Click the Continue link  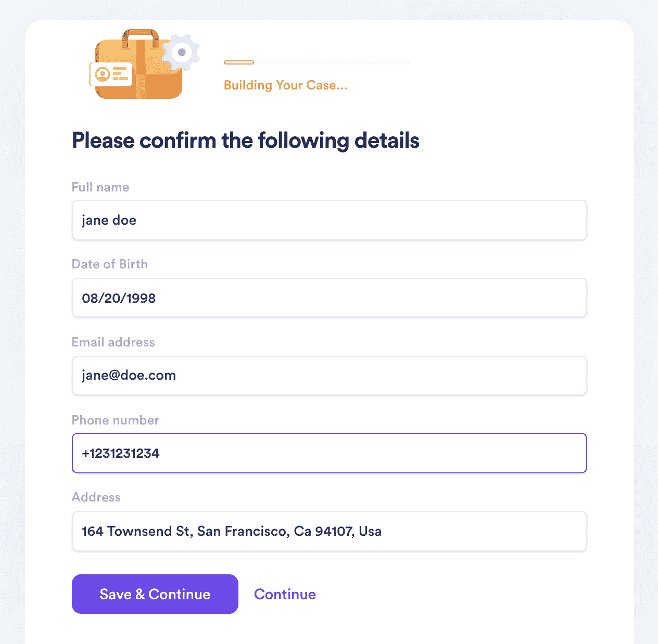coord(285,594)
